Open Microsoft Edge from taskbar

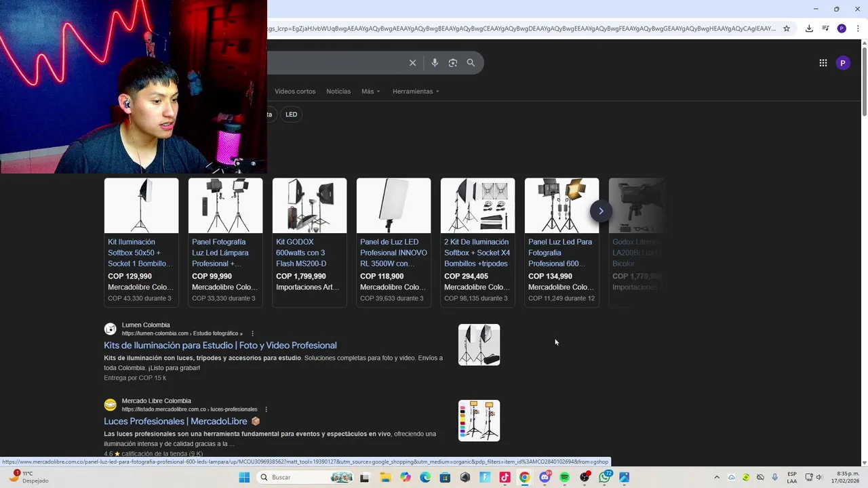(x=425, y=477)
